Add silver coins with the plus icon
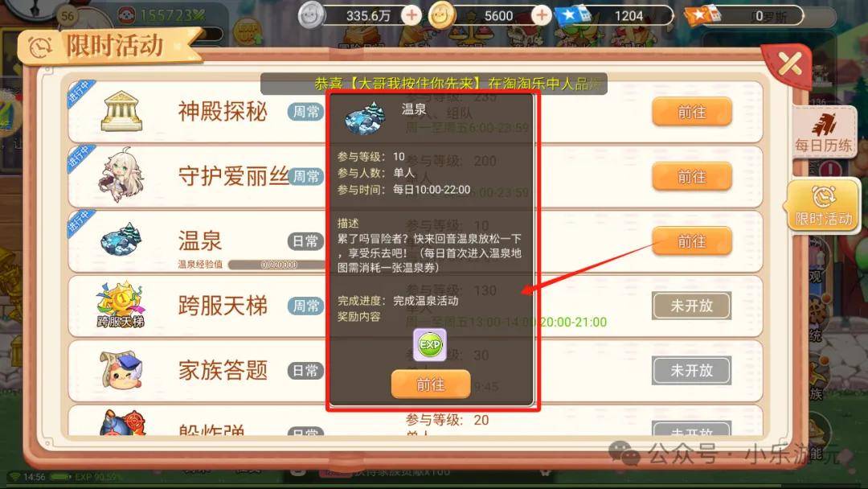The width and height of the screenshot is (868, 489). click(411, 15)
